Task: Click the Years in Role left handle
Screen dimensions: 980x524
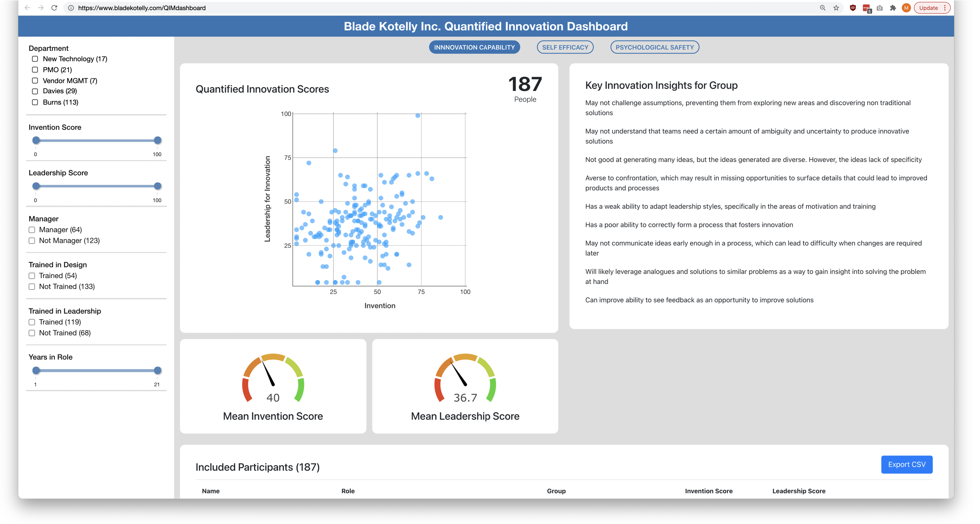Action: (x=36, y=370)
